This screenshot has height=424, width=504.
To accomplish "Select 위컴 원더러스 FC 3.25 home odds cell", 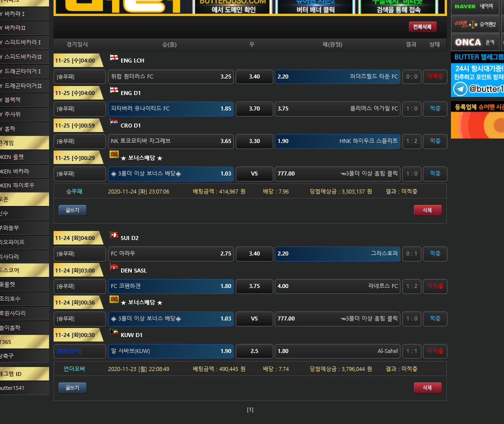I will pos(171,77).
